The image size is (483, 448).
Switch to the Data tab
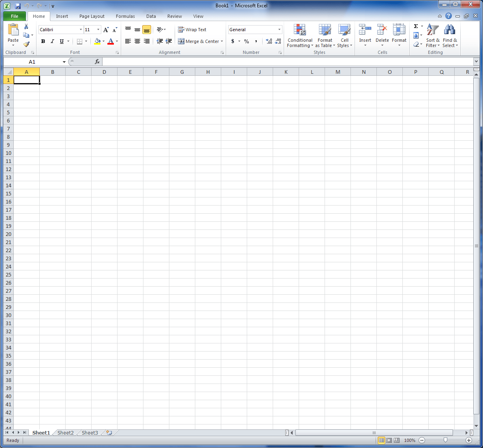click(x=151, y=16)
